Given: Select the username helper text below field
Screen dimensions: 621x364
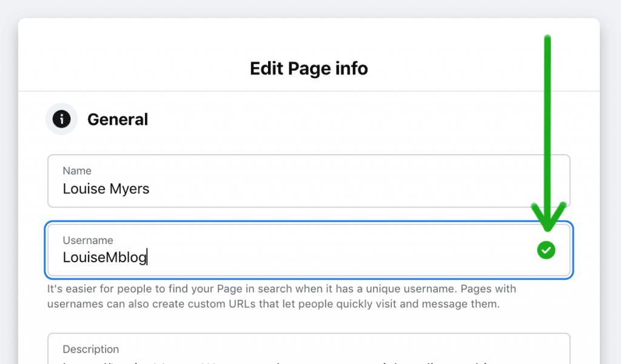Looking at the screenshot, I should click(x=281, y=296).
